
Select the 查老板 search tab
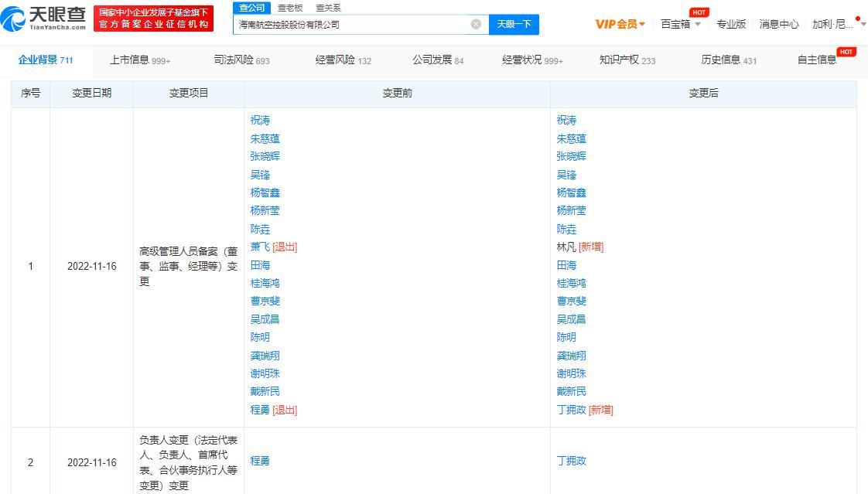290,8
